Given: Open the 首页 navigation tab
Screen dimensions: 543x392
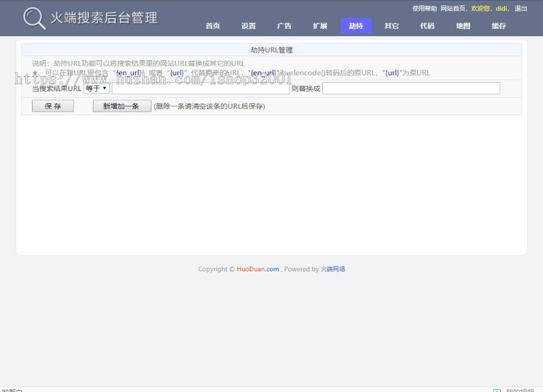Looking at the screenshot, I should click(x=212, y=26).
